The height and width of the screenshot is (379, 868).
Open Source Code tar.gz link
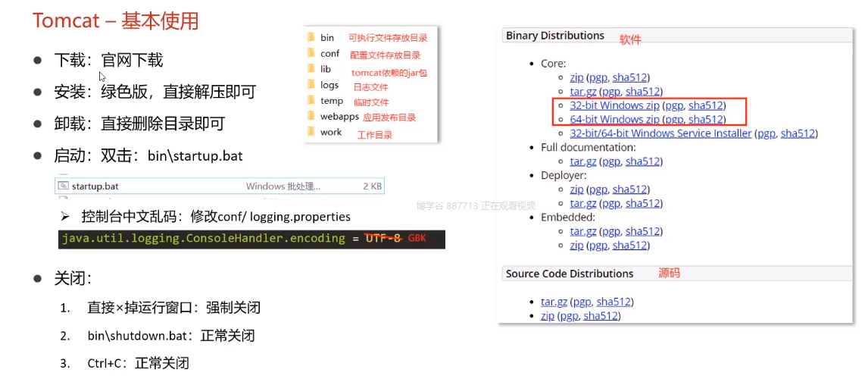click(554, 302)
